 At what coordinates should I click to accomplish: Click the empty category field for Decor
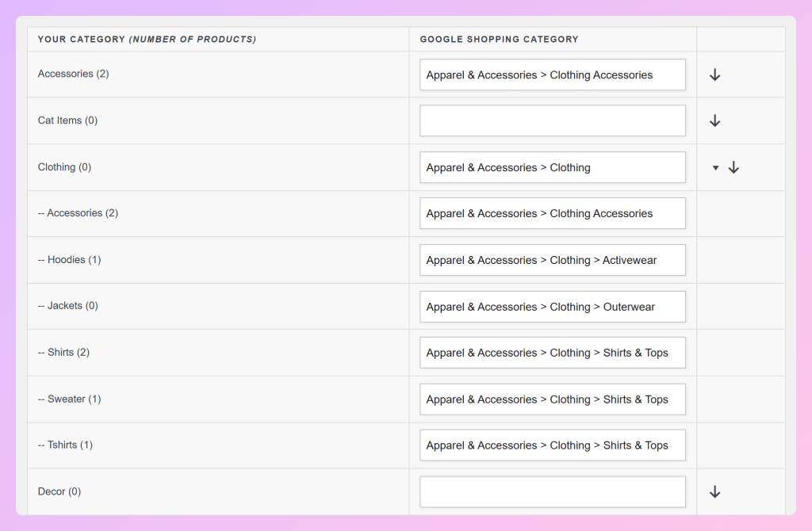pos(553,491)
